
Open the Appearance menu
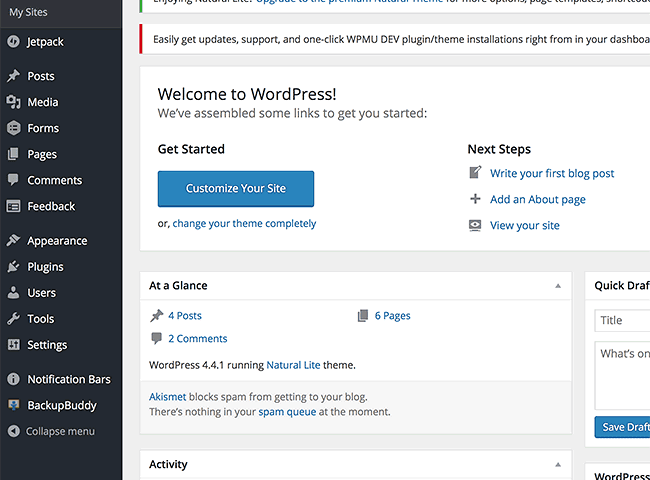[x=57, y=241]
